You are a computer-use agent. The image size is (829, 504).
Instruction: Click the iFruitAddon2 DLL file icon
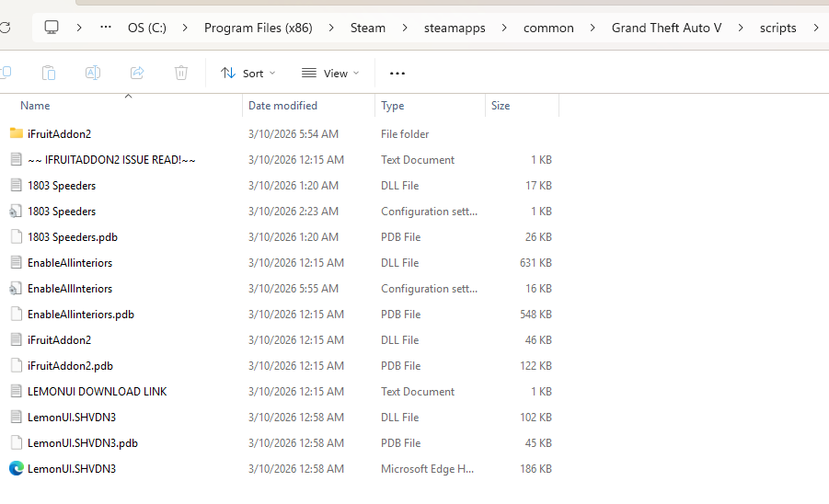pos(17,339)
